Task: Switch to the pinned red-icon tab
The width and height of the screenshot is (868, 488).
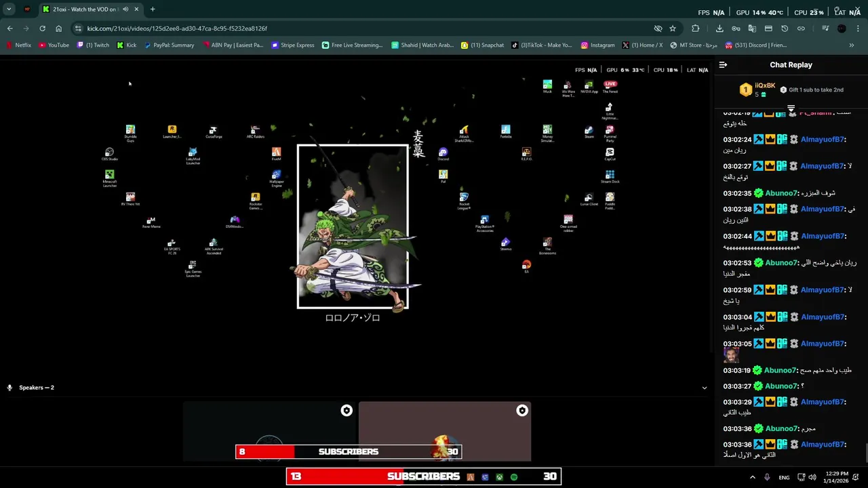Action: (27, 9)
